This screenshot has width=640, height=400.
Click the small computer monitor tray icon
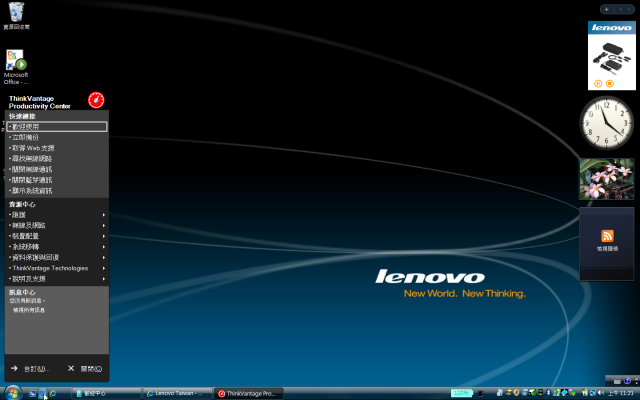pyautogui.click(x=540, y=393)
